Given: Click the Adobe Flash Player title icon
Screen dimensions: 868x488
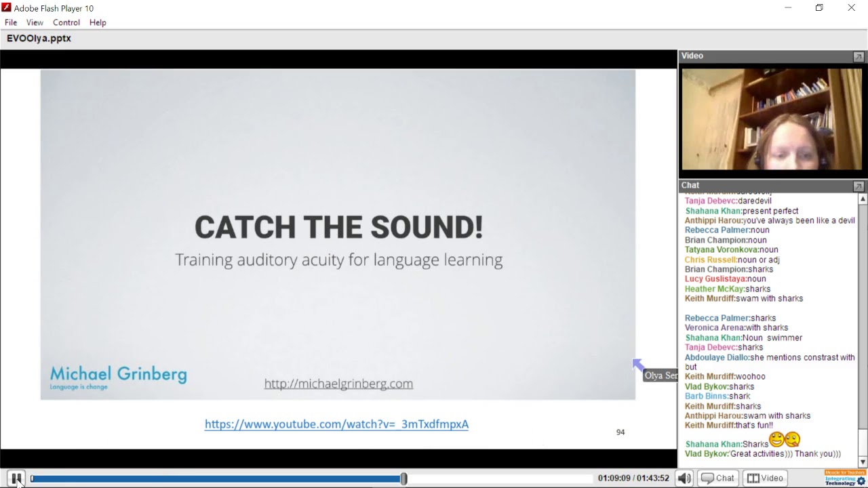Looking at the screenshot, I should [6, 8].
